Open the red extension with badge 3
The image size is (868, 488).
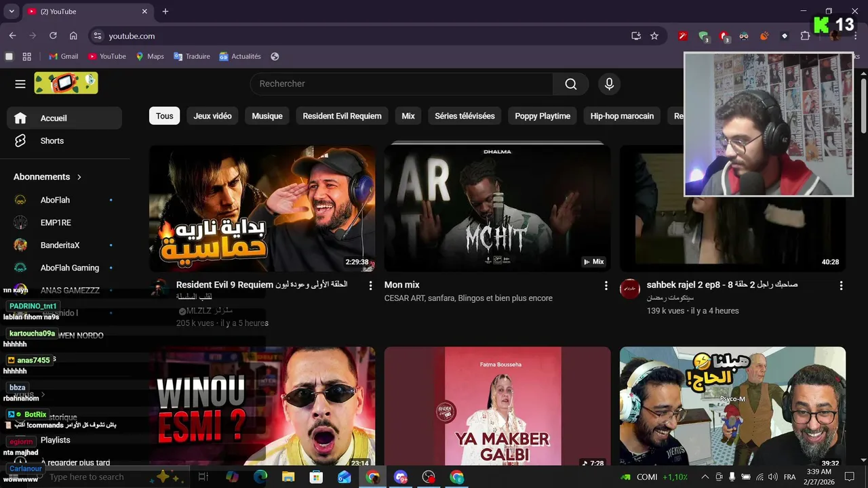[724, 36]
